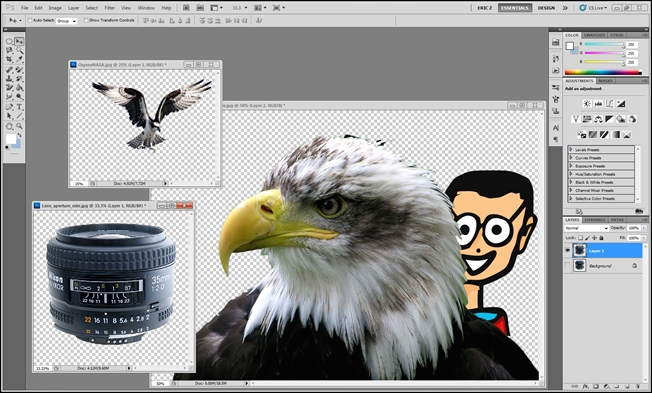Switch to the Swatches tab

click(x=594, y=35)
